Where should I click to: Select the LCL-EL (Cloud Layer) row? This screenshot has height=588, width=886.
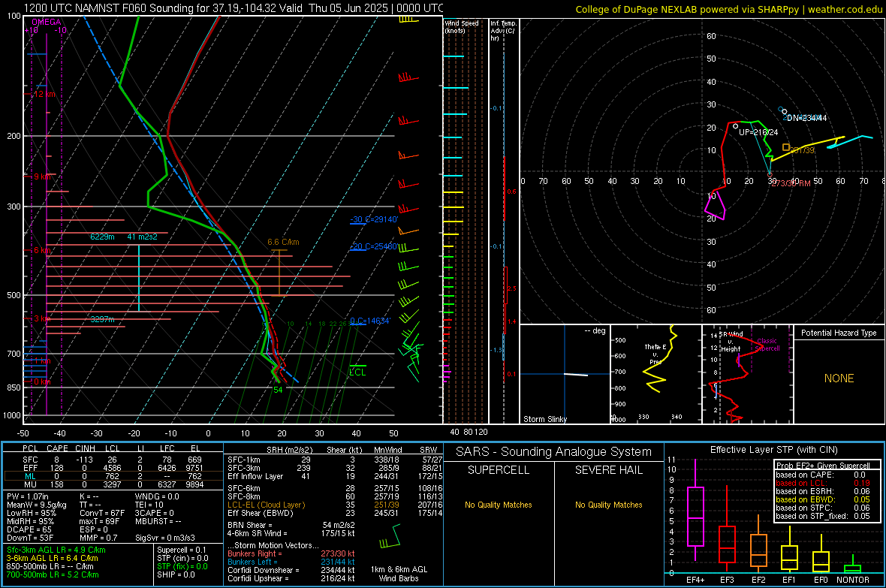335,505
